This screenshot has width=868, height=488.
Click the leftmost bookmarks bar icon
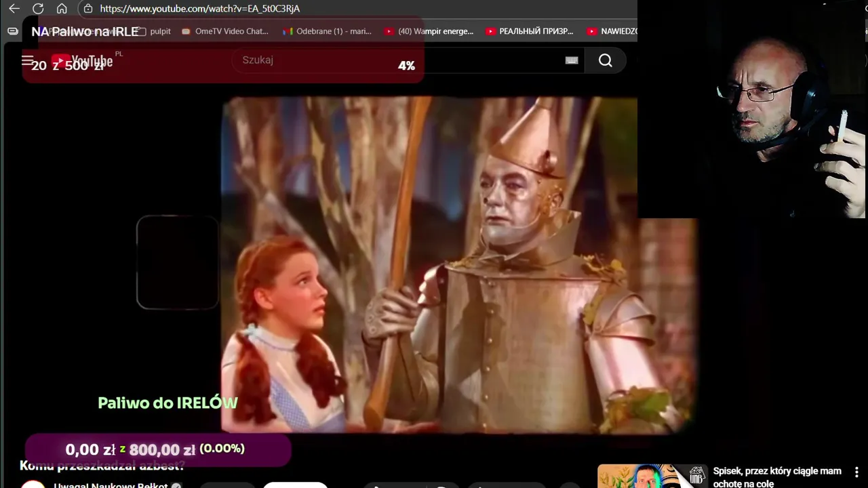12,31
